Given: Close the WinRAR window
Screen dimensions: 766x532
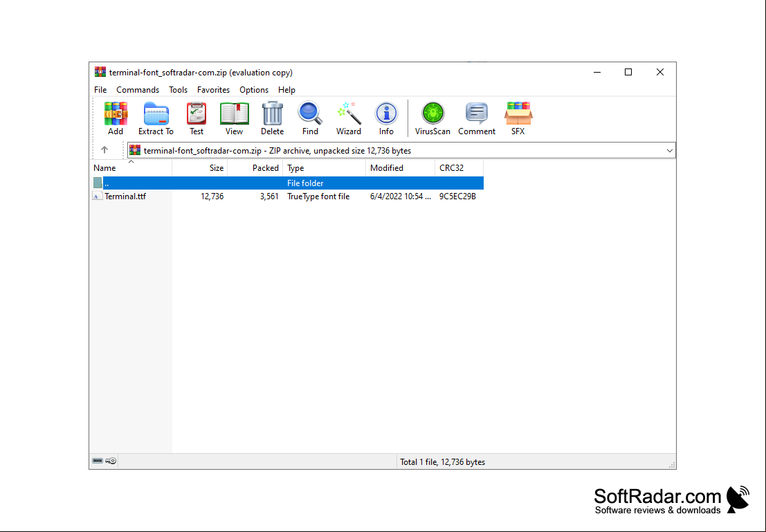Looking at the screenshot, I should pos(660,73).
